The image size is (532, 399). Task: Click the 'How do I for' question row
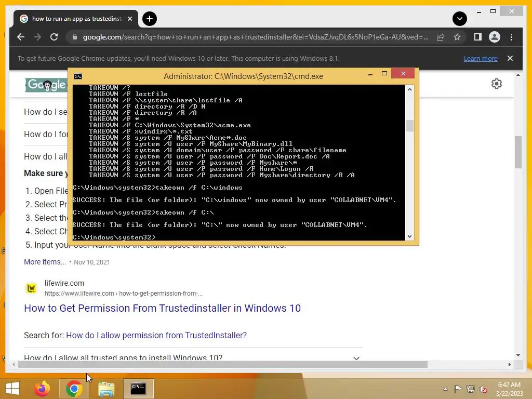[46, 135]
